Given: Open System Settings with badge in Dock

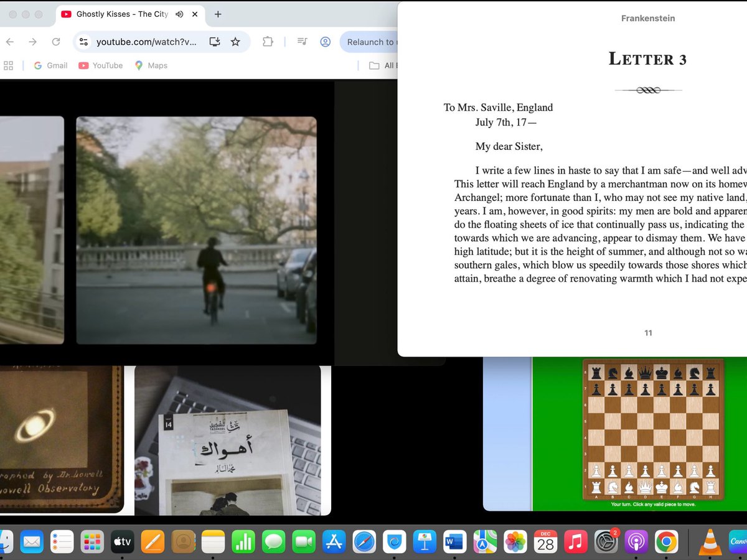Looking at the screenshot, I should tap(606, 542).
